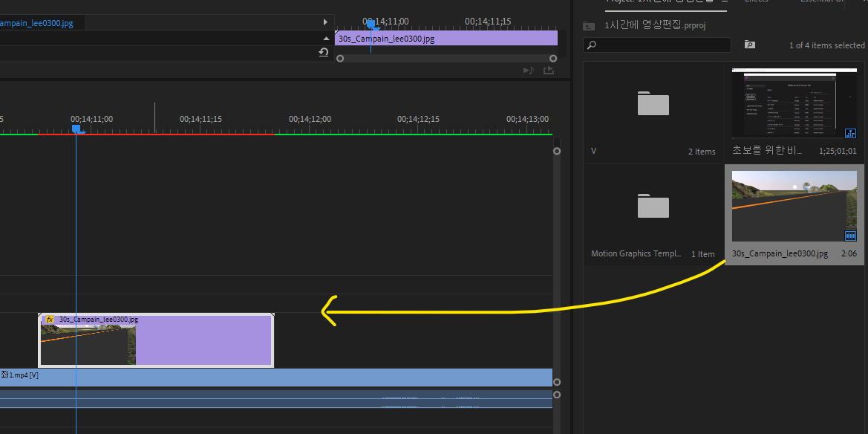
Task: Click the 00;14;13;00 mark on the timeline ruler
Action: tap(527, 119)
